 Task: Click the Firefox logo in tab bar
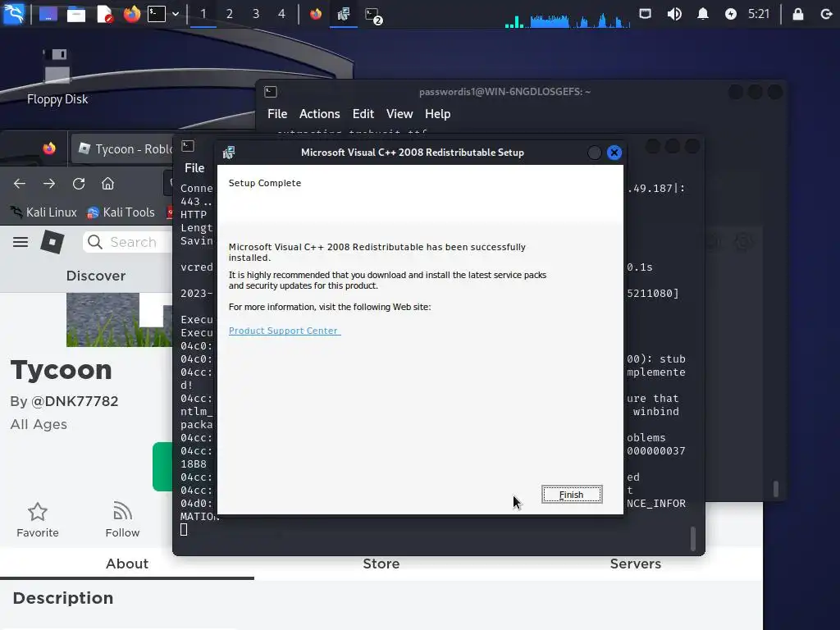[49, 148]
